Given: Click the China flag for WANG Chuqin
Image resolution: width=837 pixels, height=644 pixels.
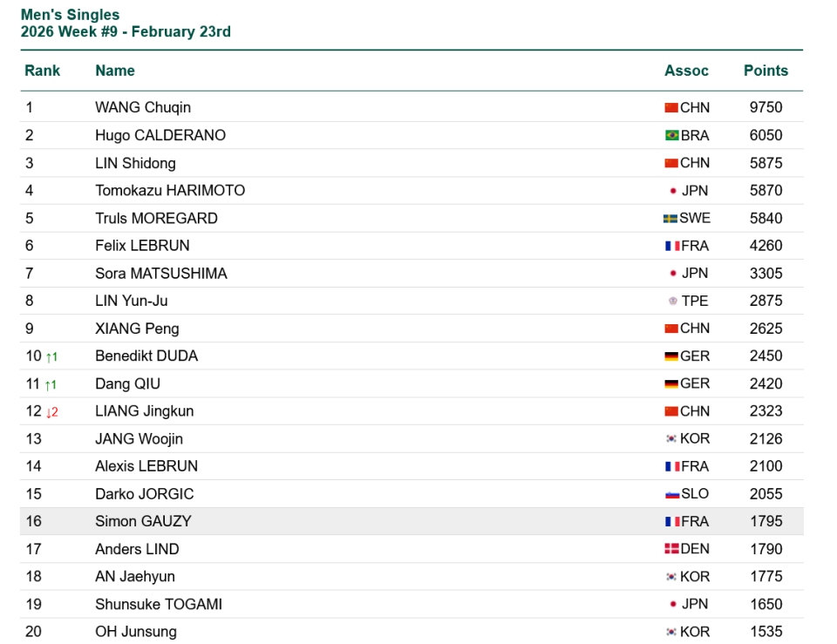Looking at the screenshot, I should pyautogui.click(x=671, y=108).
